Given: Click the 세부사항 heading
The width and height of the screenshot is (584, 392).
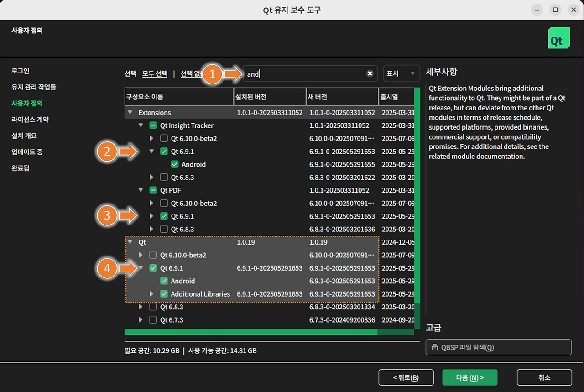Looking at the screenshot, I should (441, 71).
